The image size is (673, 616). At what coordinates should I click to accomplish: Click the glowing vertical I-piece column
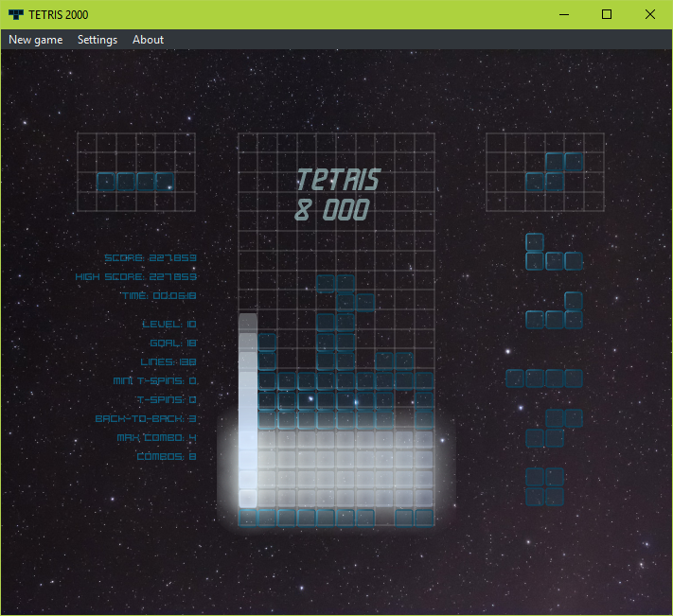248,411
